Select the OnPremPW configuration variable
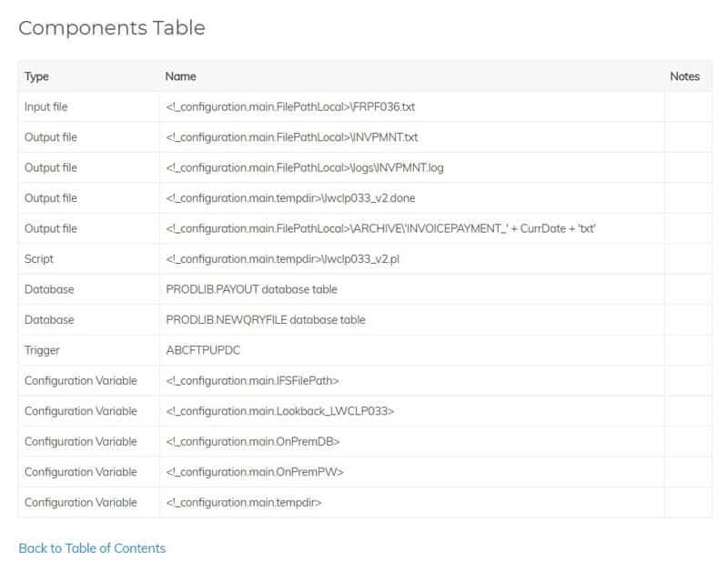 pos(255,472)
